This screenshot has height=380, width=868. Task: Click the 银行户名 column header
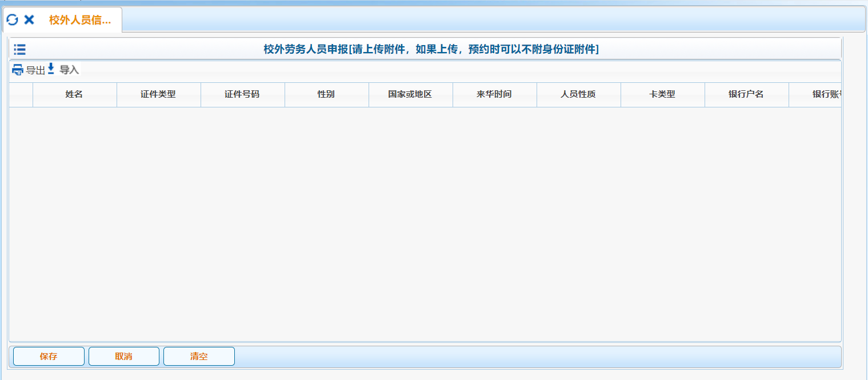[x=746, y=94]
